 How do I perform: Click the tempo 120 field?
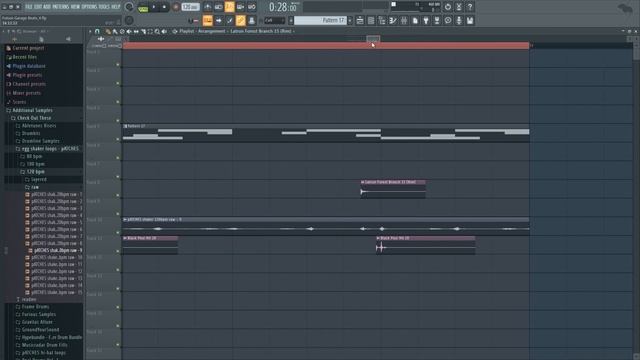click(190, 7)
